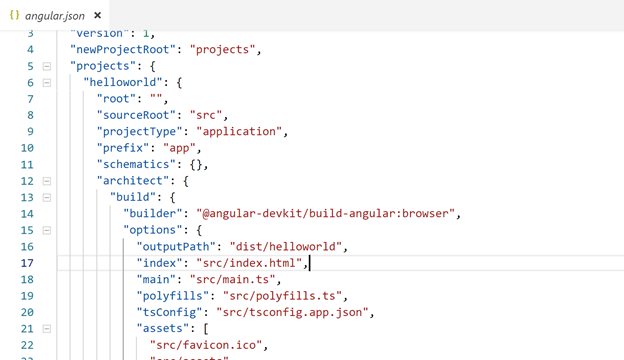
Task: Click the "assets" key
Action: (163, 329)
